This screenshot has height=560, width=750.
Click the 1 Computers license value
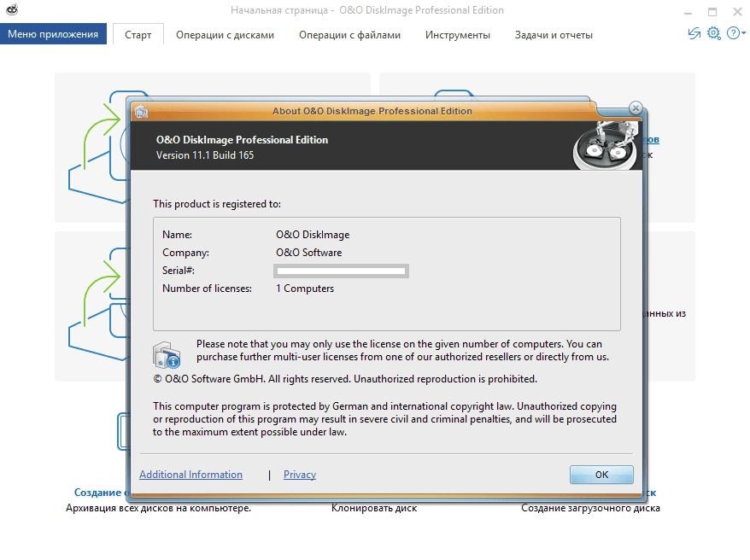pos(305,289)
